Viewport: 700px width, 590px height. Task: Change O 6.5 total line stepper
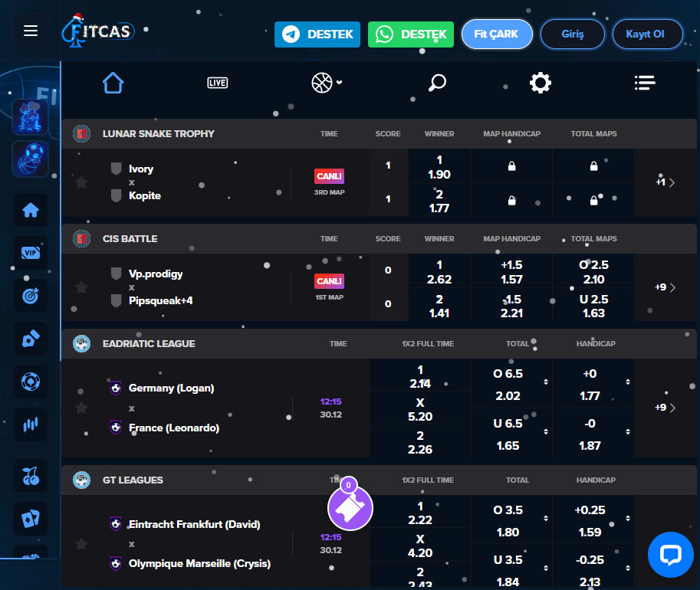point(546,382)
